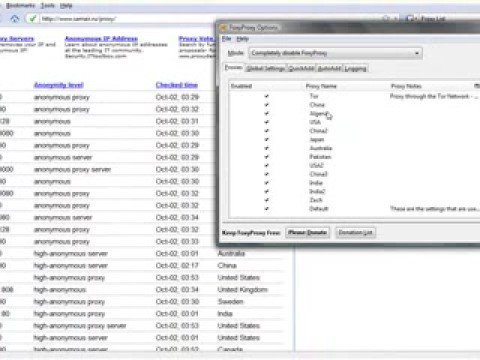Toggle enabled checkmark for Tor proxy
Screen dimensions: 480x360
tap(266, 96)
